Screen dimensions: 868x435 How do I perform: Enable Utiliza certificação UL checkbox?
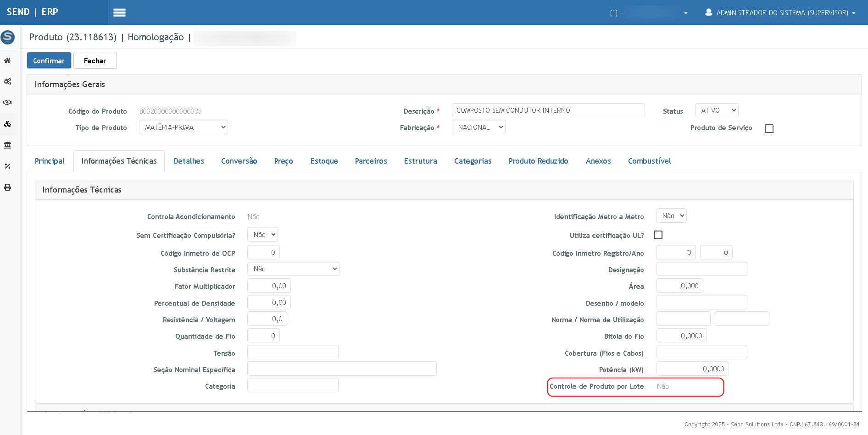click(x=658, y=235)
